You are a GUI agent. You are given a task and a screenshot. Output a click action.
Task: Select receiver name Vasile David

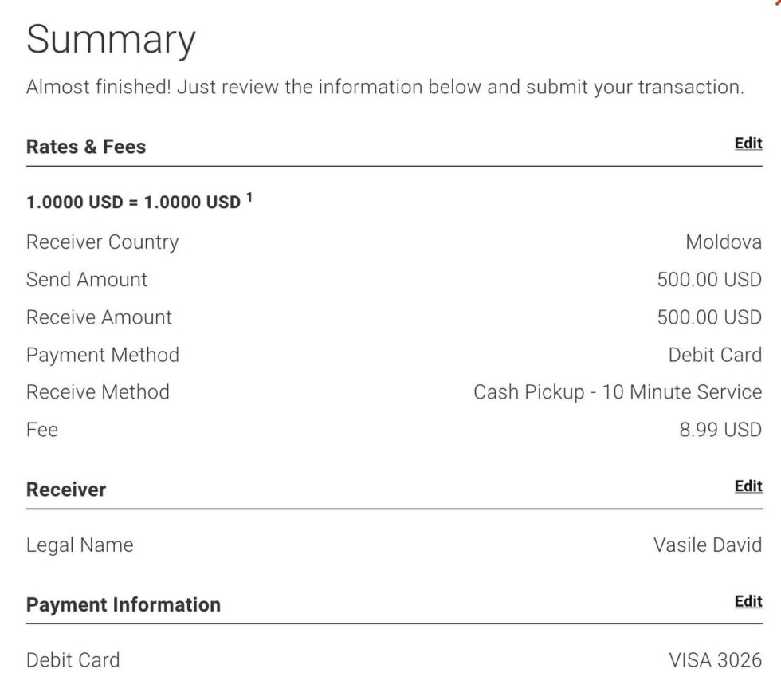point(707,545)
